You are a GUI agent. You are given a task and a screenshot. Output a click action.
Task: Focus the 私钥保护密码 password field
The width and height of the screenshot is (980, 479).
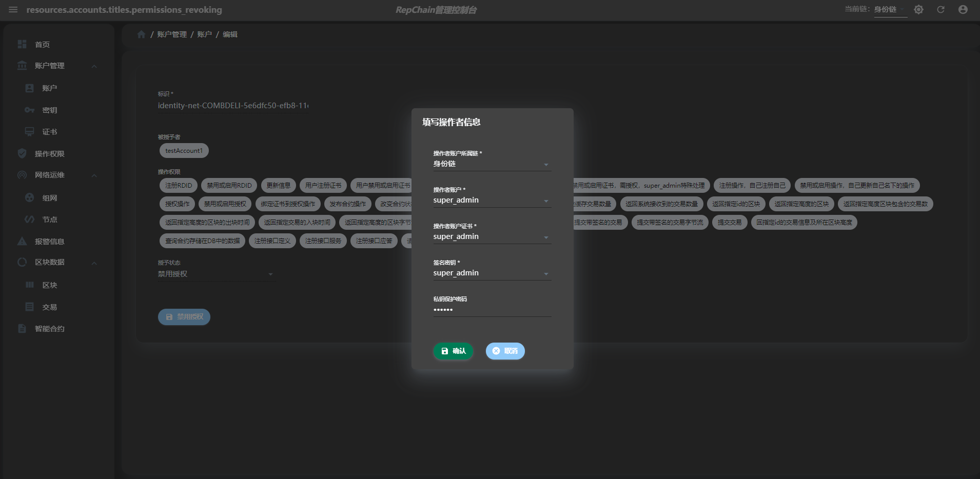[492, 310]
